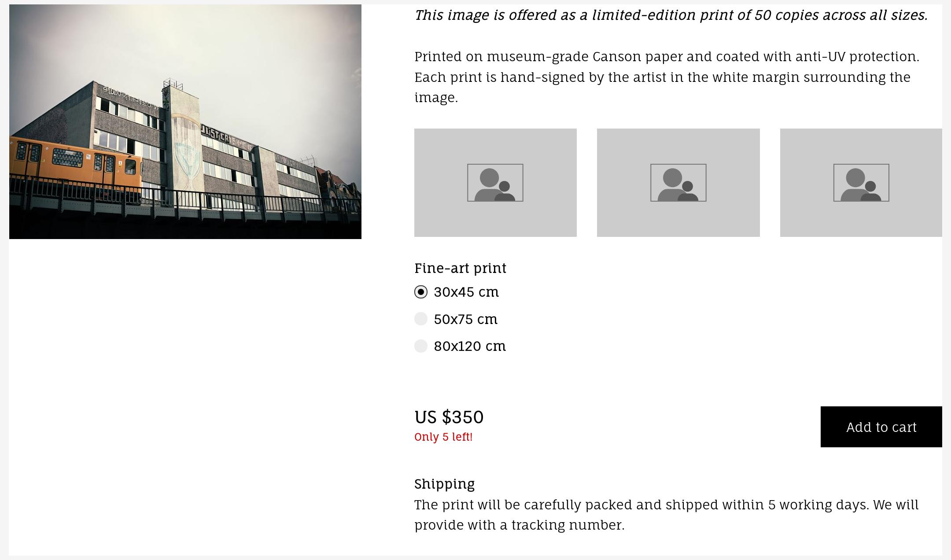
Task: Click the "50x75 cm" label text
Action: click(x=465, y=319)
